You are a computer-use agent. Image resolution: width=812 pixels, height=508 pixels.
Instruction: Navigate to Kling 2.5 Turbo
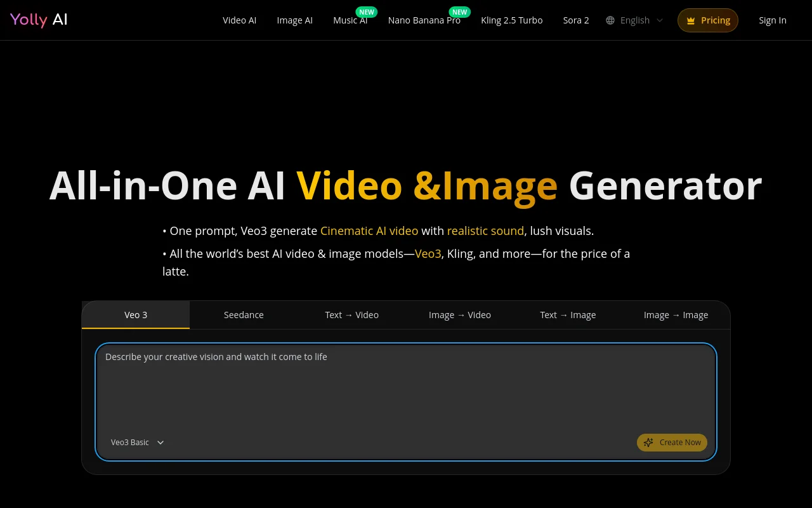click(x=511, y=20)
